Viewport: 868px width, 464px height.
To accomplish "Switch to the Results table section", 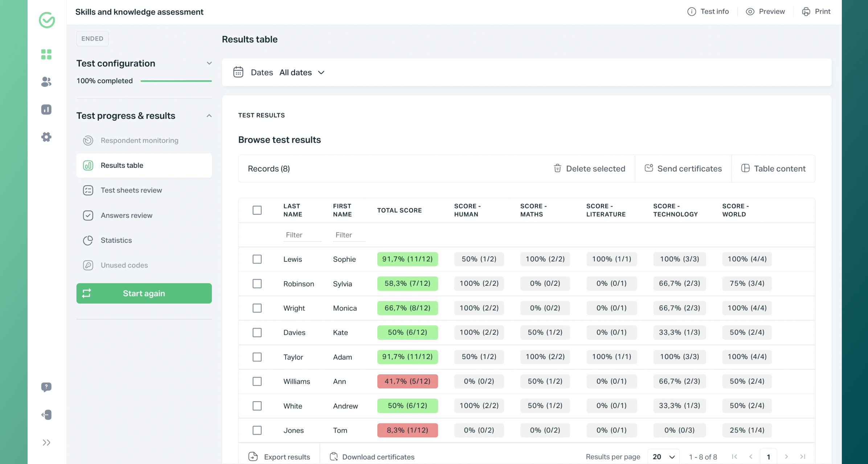I will (122, 165).
